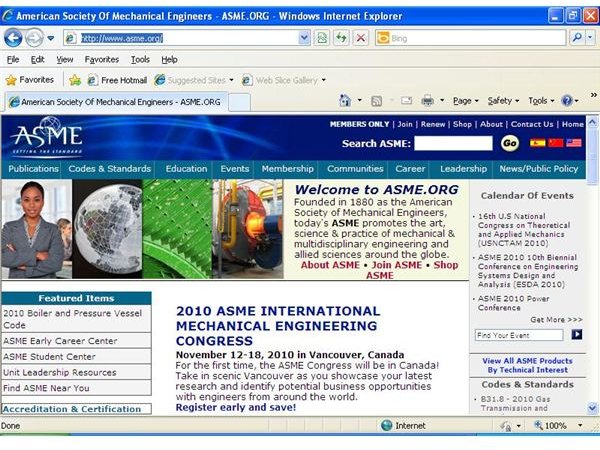Click the Print icon
This screenshot has width=600, height=450.
[x=427, y=101]
